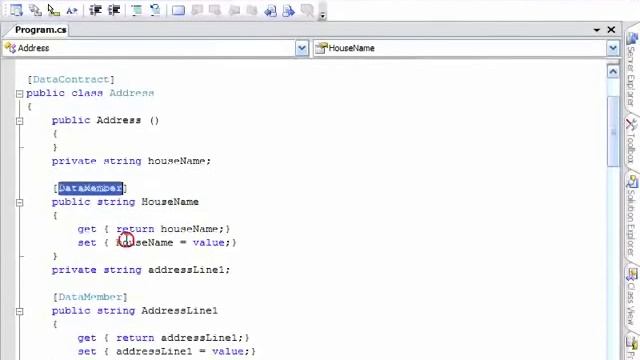The width and height of the screenshot is (640, 360).
Task: Open the active files list arrow
Action: click(x=597, y=30)
